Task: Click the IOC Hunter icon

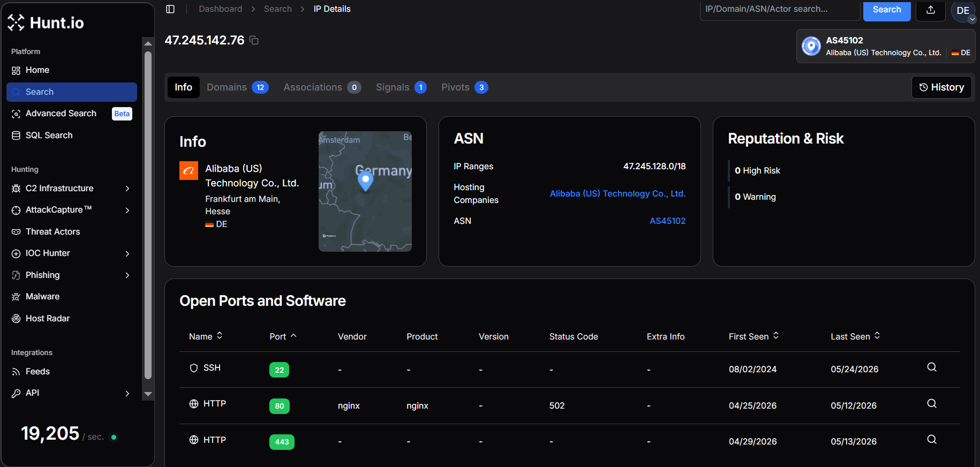Action: click(x=16, y=253)
